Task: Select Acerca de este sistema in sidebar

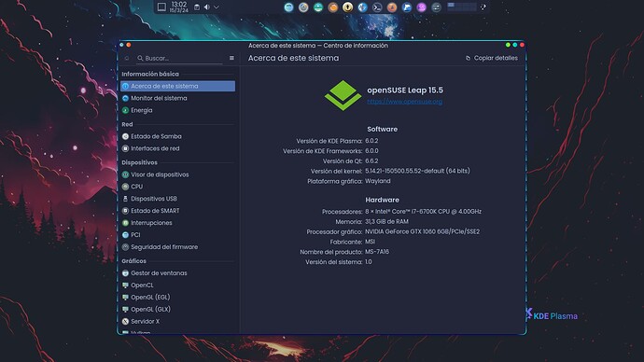Action: [178, 86]
